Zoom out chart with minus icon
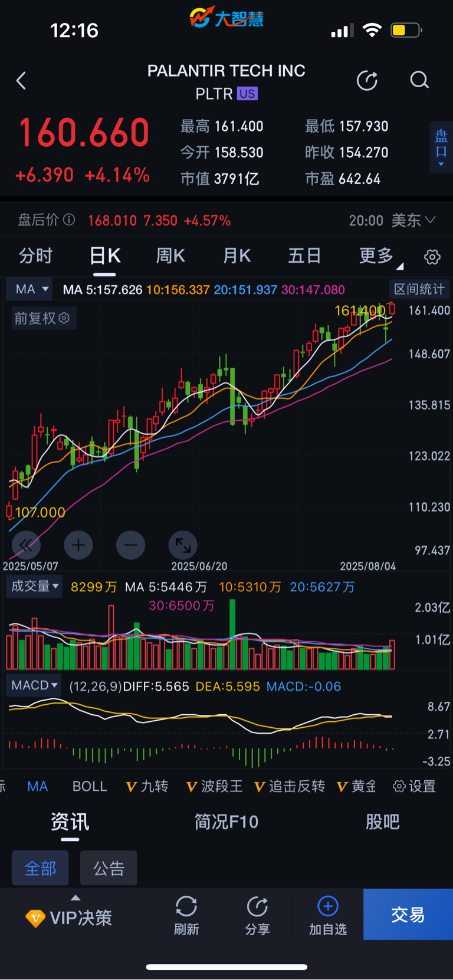The width and height of the screenshot is (453, 980). 131,545
